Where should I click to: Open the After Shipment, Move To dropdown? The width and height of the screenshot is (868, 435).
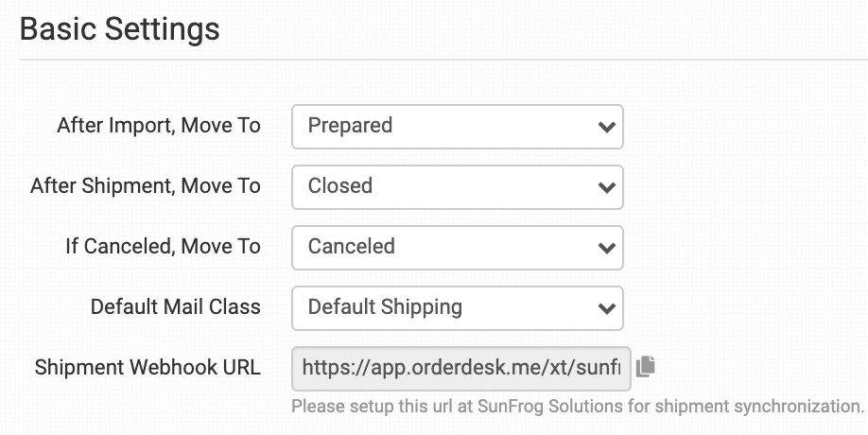(457, 186)
